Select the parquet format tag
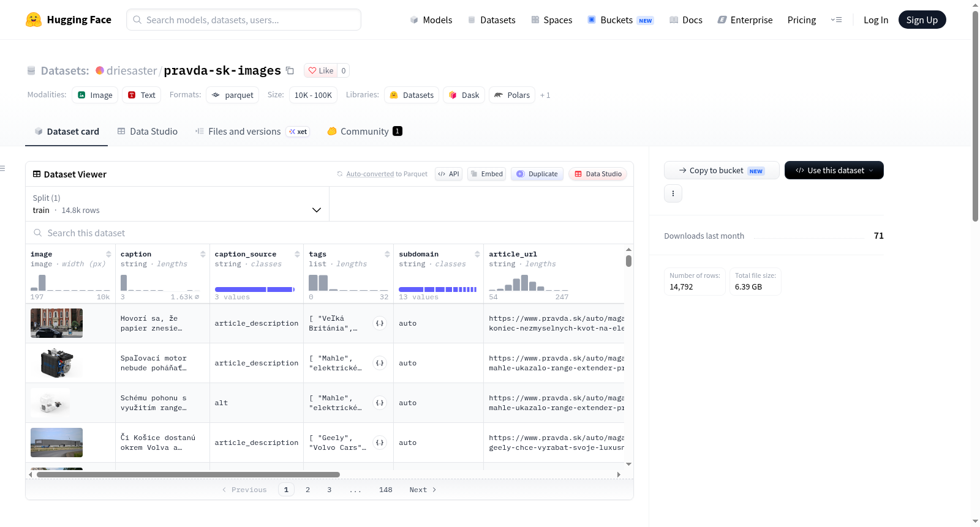980x527 pixels. point(233,95)
